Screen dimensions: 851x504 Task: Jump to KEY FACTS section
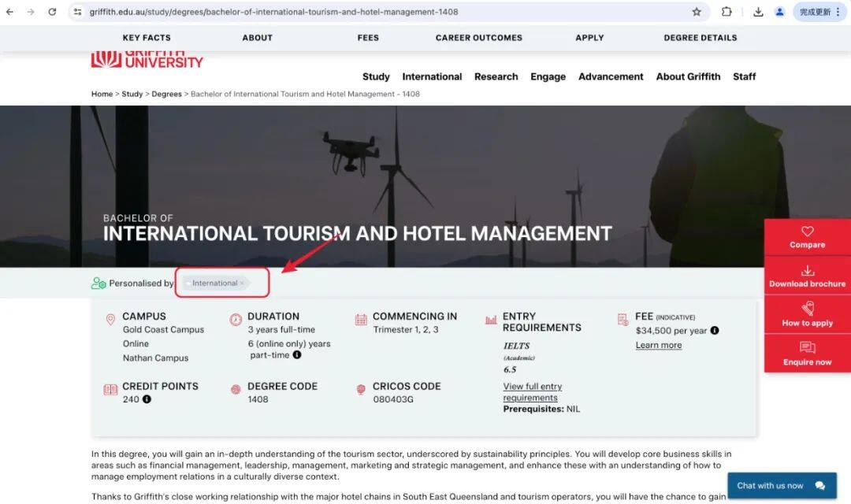[x=147, y=38]
